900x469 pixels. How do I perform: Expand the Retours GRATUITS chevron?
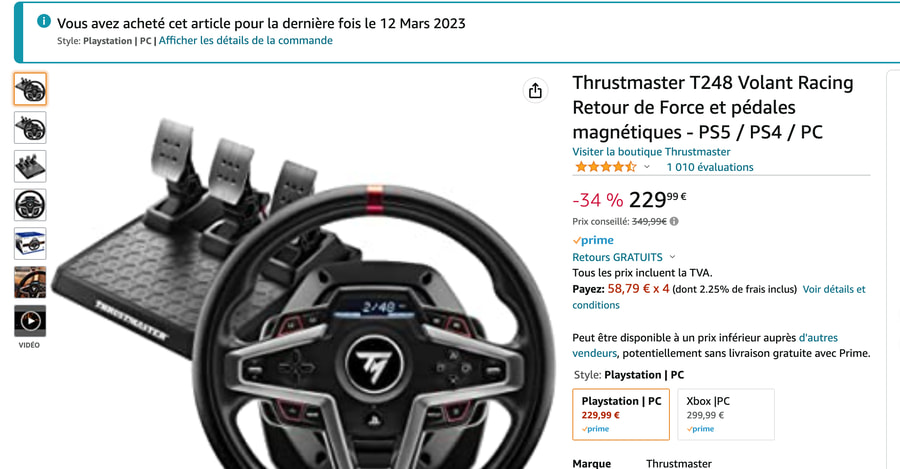[x=672, y=257]
